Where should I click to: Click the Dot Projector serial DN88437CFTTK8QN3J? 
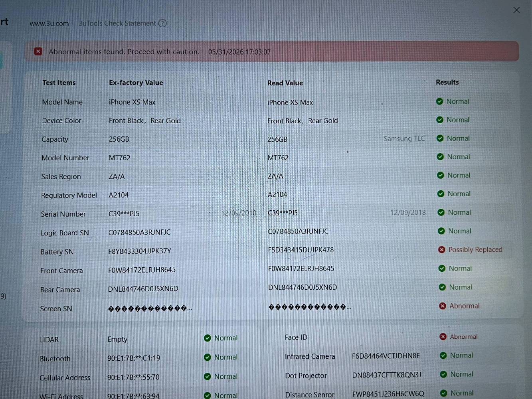pos(387,375)
